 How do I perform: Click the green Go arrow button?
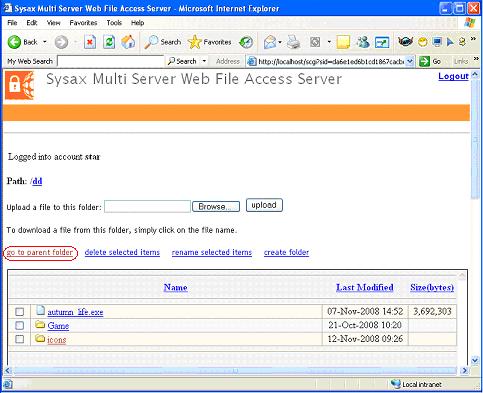tap(424, 61)
